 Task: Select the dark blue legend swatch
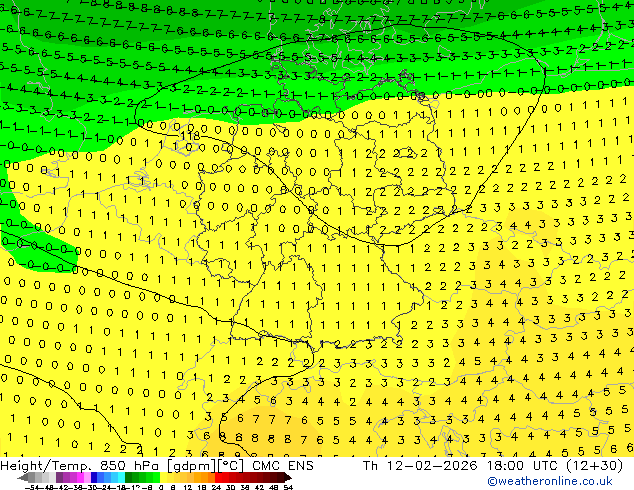click(94, 477)
